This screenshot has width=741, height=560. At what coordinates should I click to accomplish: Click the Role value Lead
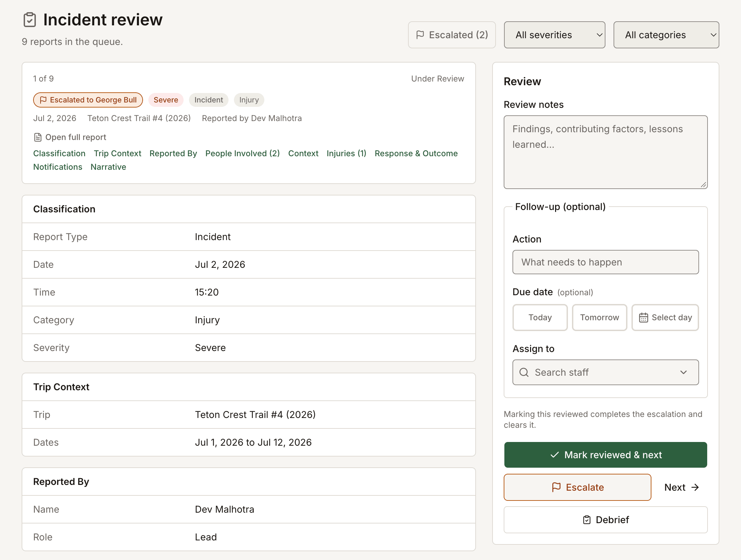[x=206, y=537]
